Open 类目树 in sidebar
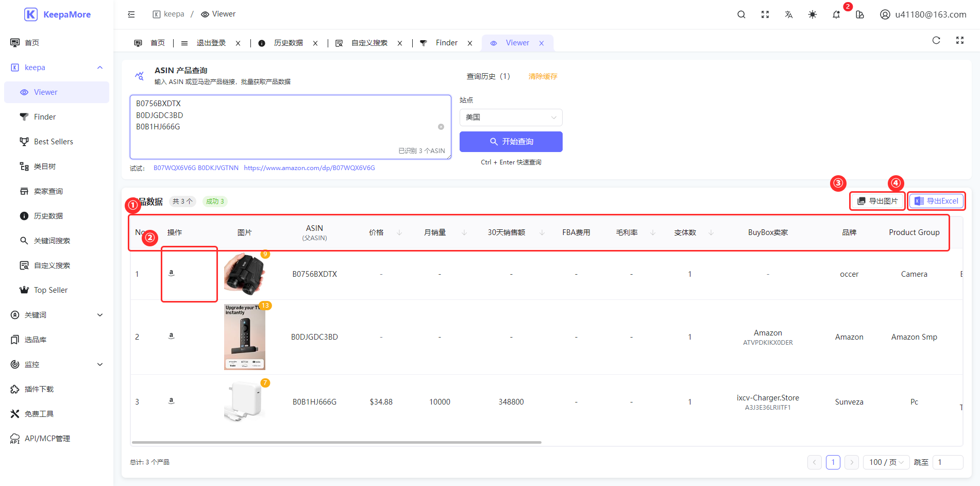The image size is (980, 486). (x=57, y=166)
